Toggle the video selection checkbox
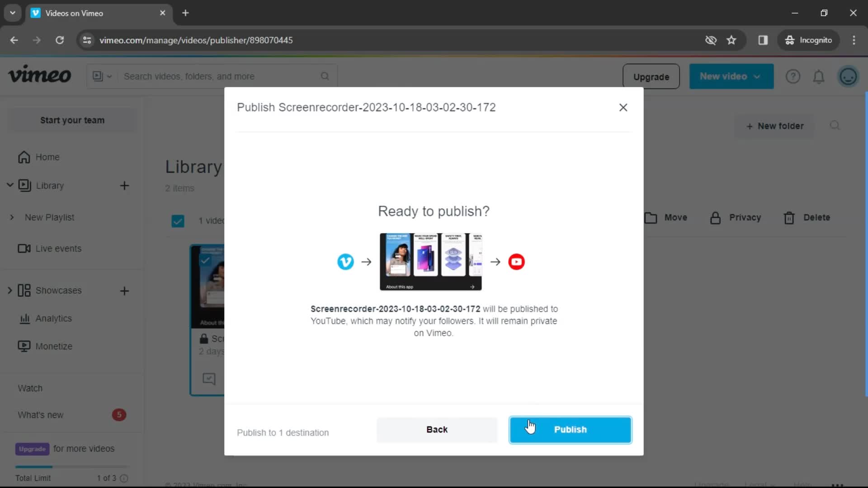Image resolution: width=868 pixels, height=488 pixels. point(178,221)
